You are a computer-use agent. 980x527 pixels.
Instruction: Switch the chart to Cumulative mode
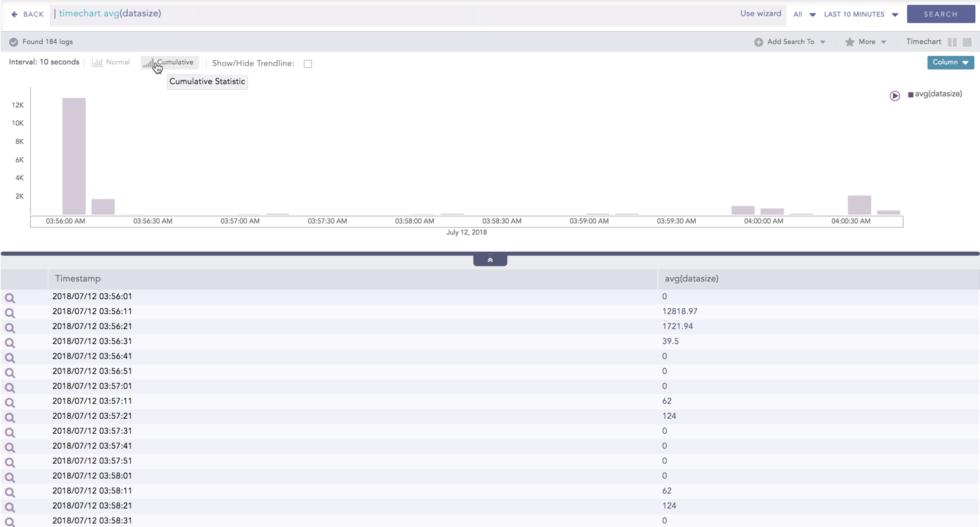click(x=169, y=63)
